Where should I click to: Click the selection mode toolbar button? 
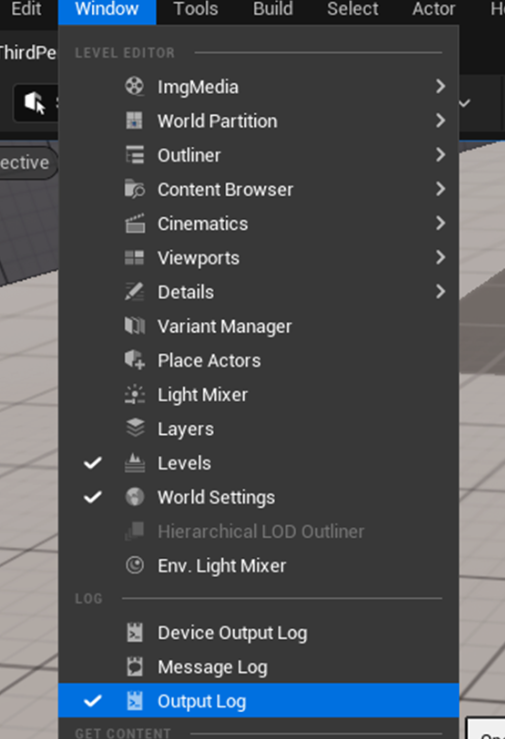point(36,103)
